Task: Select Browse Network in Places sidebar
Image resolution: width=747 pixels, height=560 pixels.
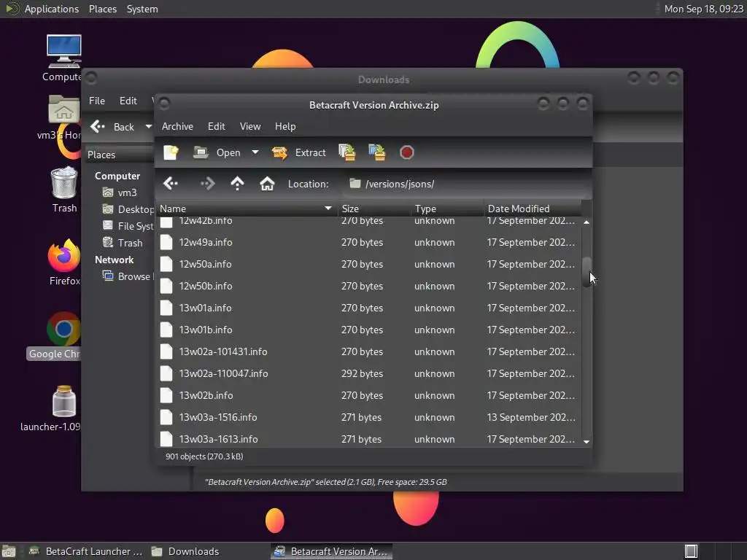Action: tap(128, 276)
